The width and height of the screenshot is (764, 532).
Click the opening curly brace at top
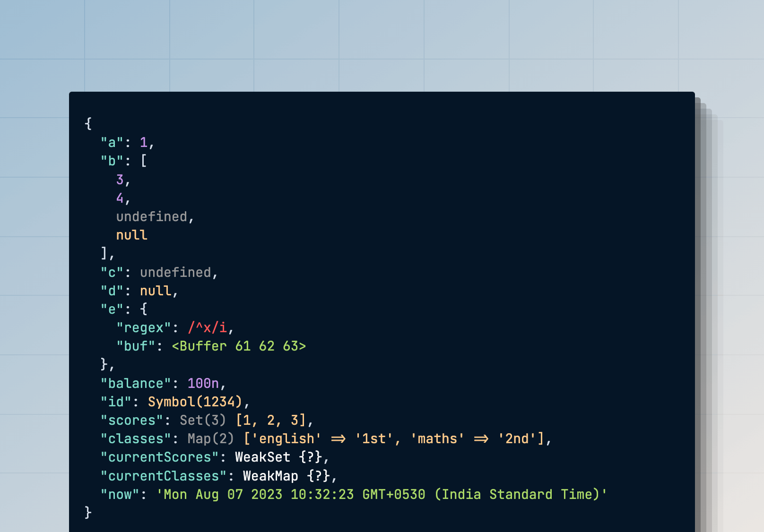[88, 124]
